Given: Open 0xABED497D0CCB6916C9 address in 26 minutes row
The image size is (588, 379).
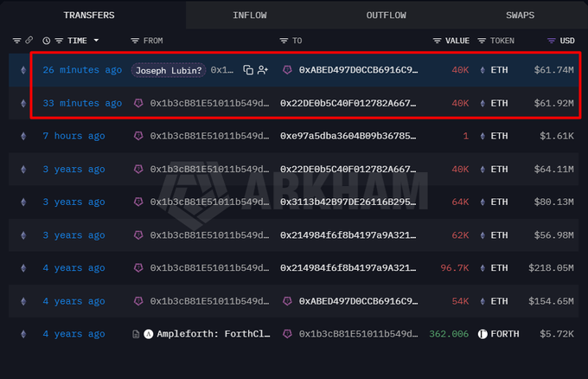Looking at the screenshot, I should point(358,70).
